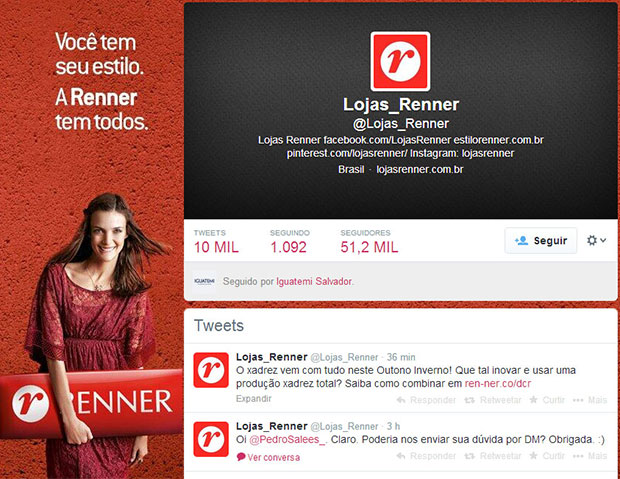The width and height of the screenshot is (620, 479).
Task: Open the Seguindo 1.092 list
Action: coord(289,242)
